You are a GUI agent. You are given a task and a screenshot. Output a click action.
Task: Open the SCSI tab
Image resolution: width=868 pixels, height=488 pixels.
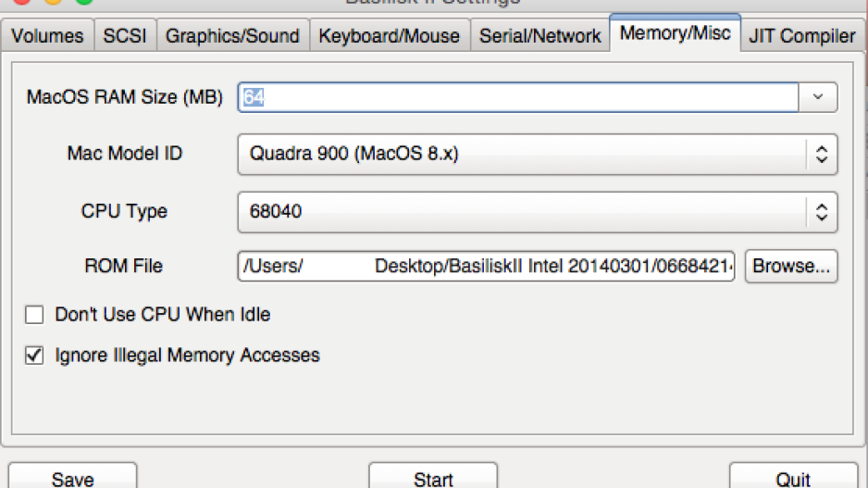(125, 36)
